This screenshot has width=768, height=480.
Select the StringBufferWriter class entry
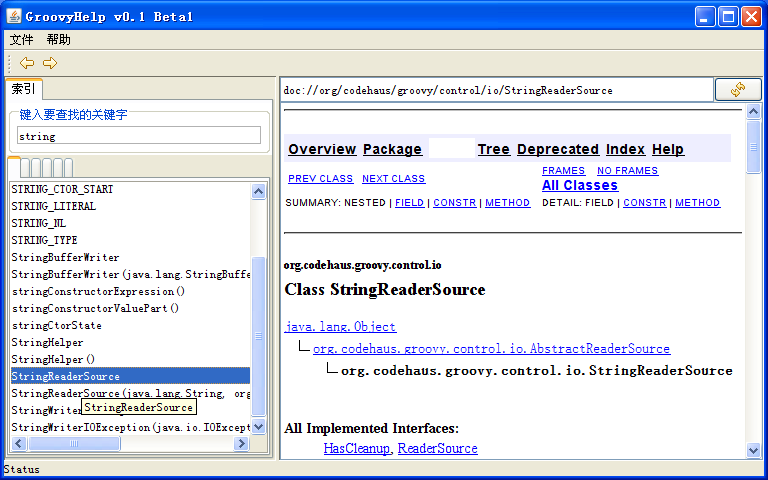[x=130, y=257]
